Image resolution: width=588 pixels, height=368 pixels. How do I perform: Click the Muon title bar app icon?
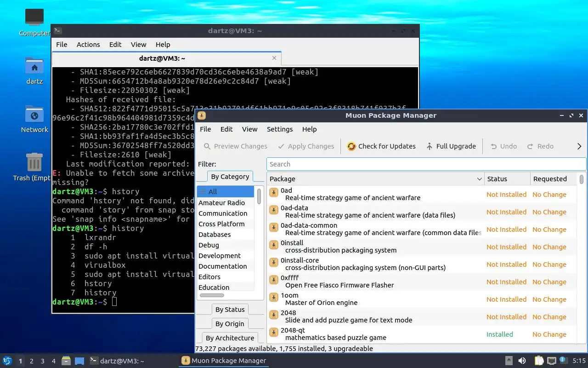202,115
